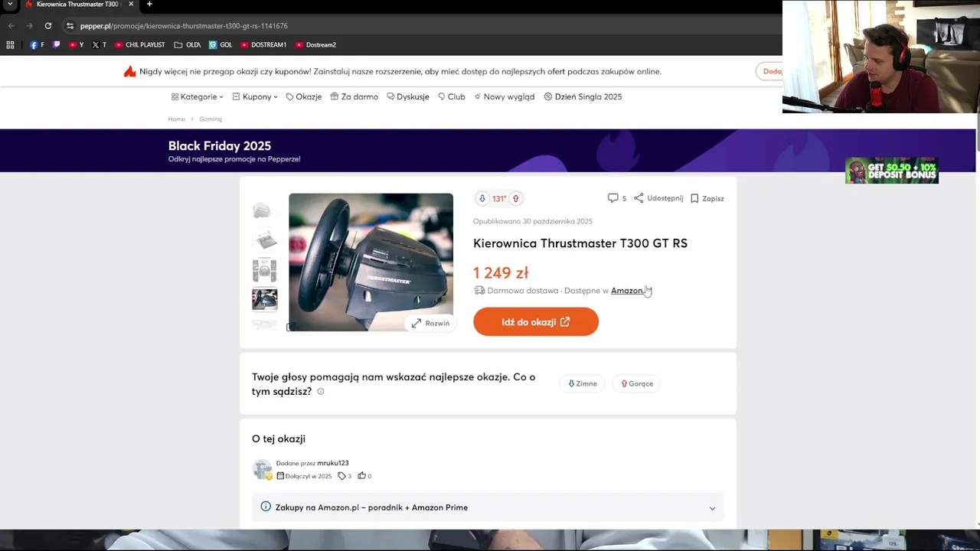Open the GOL bookmark
Image resolution: width=980 pixels, height=551 pixels.
tap(220, 45)
